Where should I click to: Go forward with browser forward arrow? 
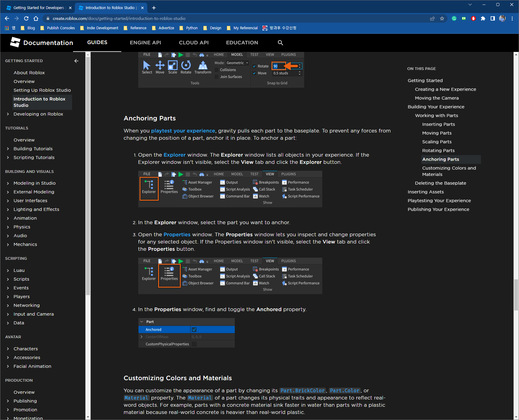17,18
